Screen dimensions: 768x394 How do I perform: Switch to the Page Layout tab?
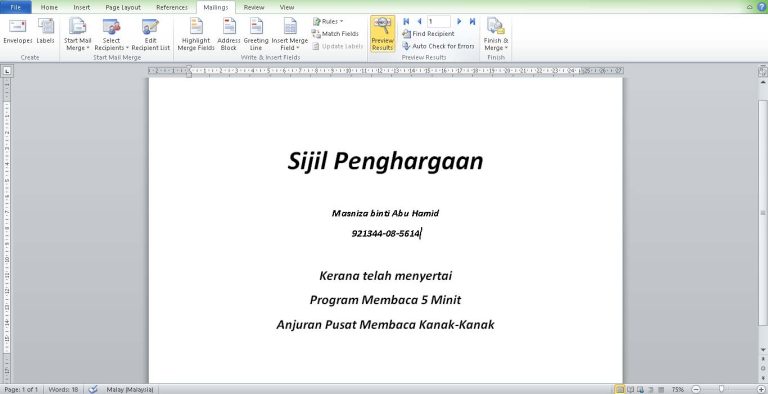123,7
